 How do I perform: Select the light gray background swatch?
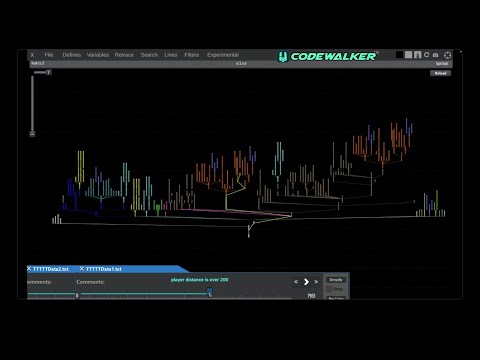point(408,55)
